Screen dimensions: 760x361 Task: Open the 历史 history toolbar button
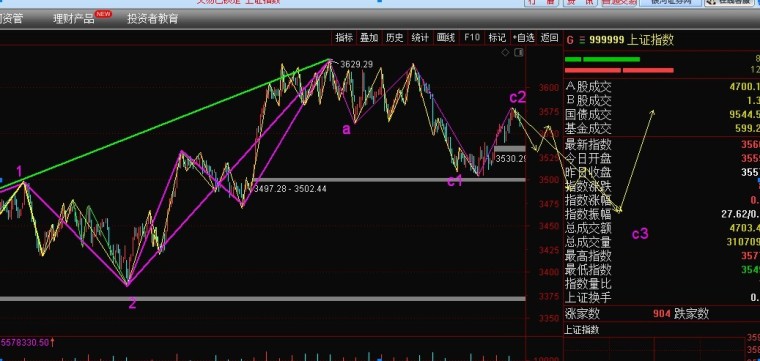click(395, 38)
